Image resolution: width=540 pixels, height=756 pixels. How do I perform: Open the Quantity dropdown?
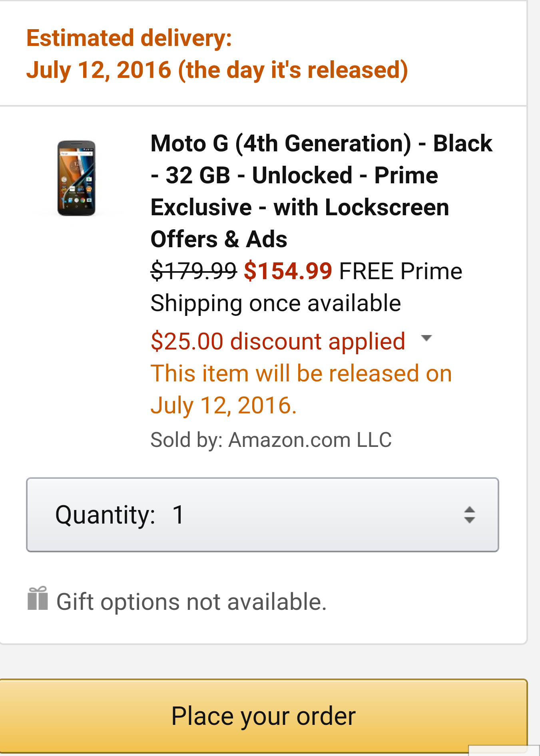pyautogui.click(x=262, y=515)
